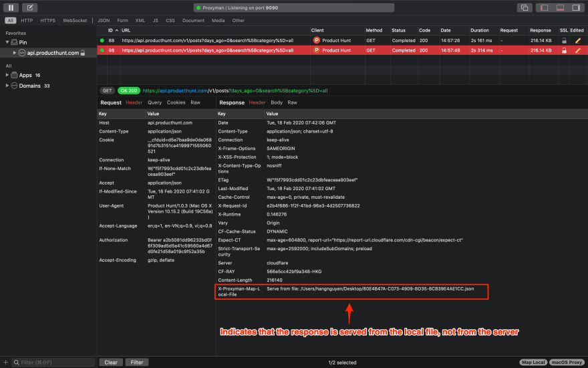Click the Proxyman listening status bar
This screenshot has height=368, width=588.
click(x=293, y=7)
